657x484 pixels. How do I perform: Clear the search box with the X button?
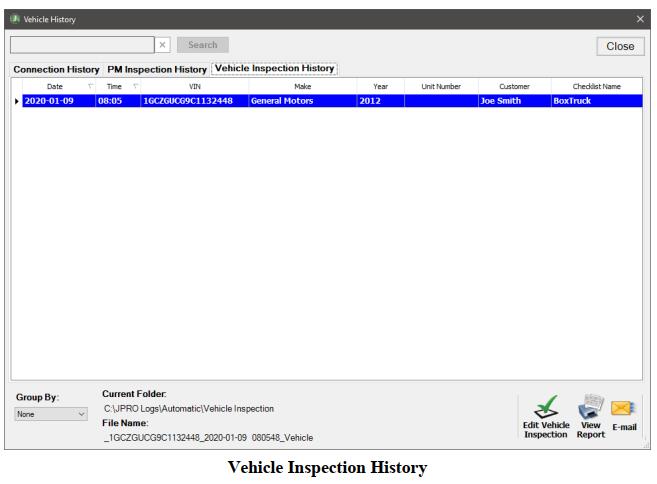[163, 45]
